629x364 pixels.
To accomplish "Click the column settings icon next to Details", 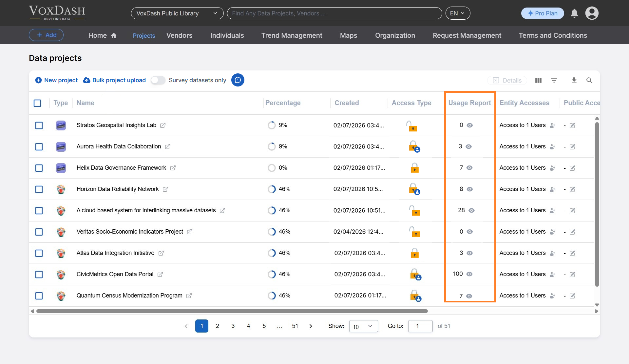I will pyautogui.click(x=538, y=80).
